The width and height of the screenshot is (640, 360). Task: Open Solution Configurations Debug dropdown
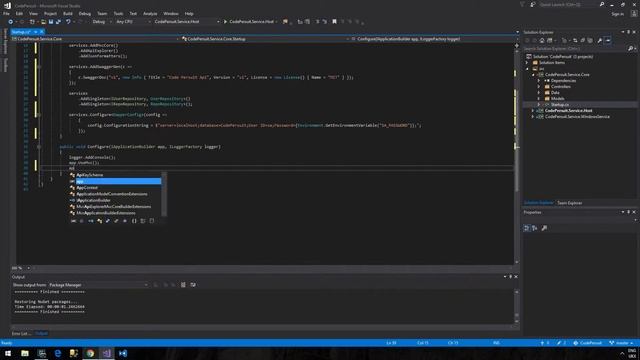tap(101, 22)
